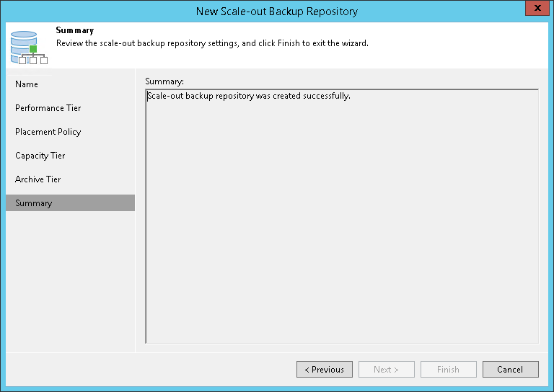Jump to the Archive Tier step

38,179
